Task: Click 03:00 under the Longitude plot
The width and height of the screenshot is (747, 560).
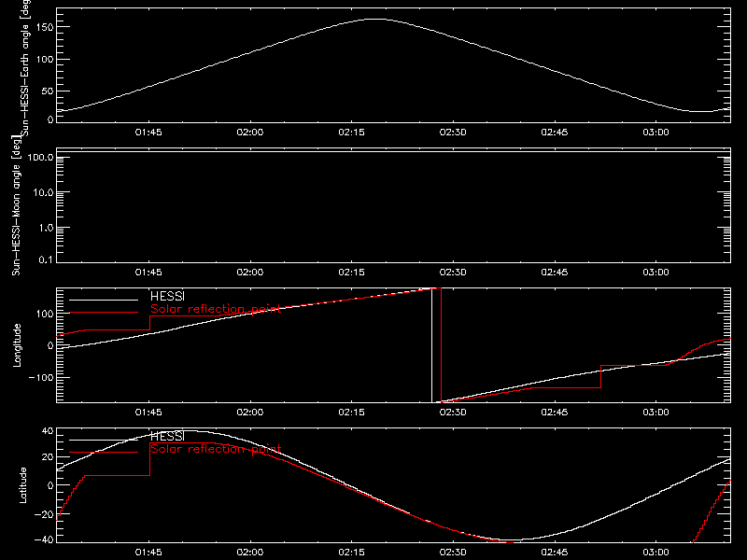Action: point(656,412)
